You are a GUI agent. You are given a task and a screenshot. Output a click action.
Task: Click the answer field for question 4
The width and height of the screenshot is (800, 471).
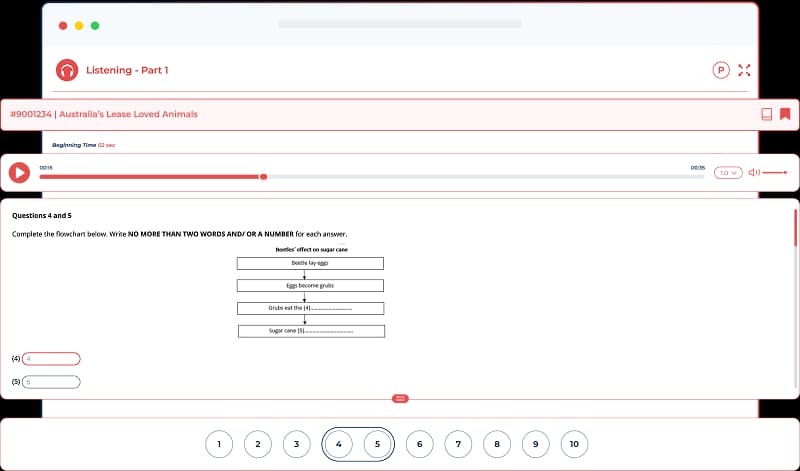(51, 359)
